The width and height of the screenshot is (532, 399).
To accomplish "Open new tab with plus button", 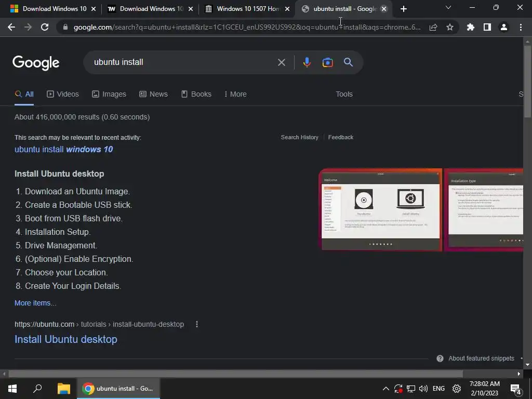I will (x=403, y=9).
